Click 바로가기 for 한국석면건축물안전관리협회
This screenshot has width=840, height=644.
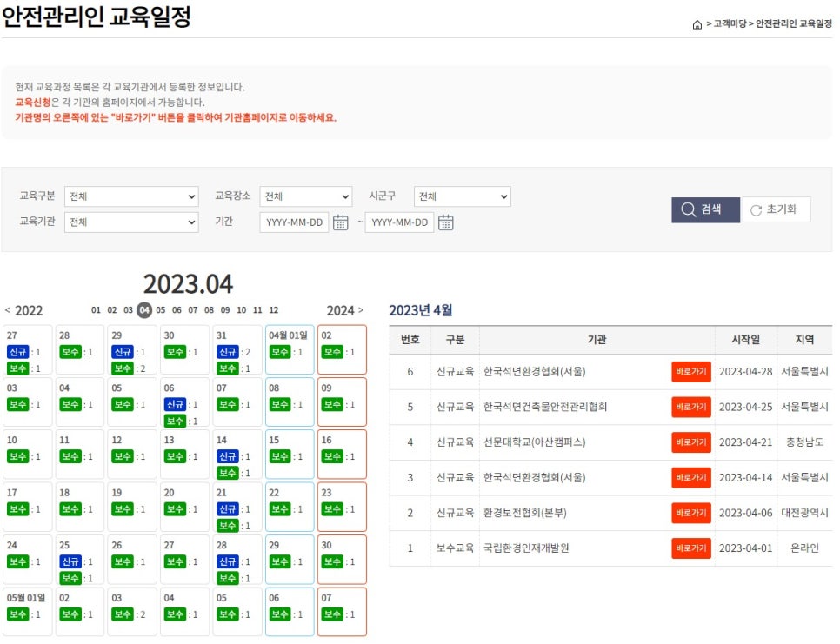(691, 407)
